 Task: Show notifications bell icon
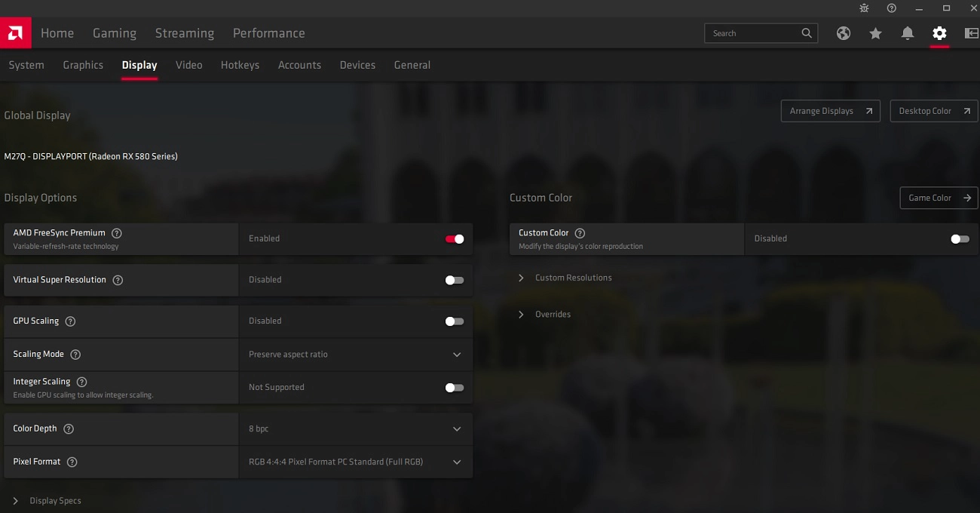point(908,33)
